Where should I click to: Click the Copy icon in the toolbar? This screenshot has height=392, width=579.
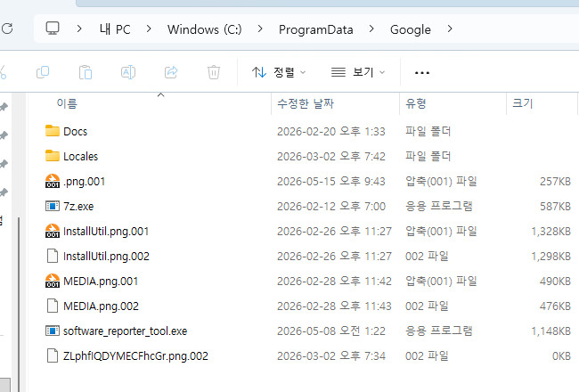pyautogui.click(x=43, y=72)
